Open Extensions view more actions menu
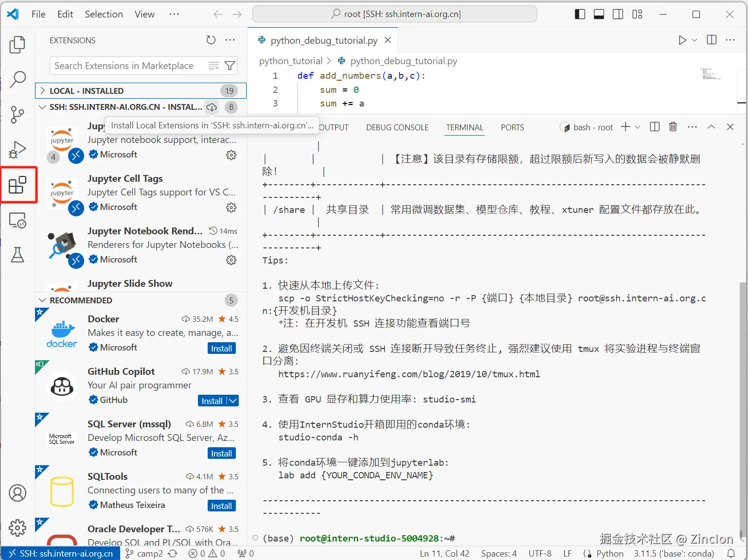The width and height of the screenshot is (748, 560). [231, 40]
